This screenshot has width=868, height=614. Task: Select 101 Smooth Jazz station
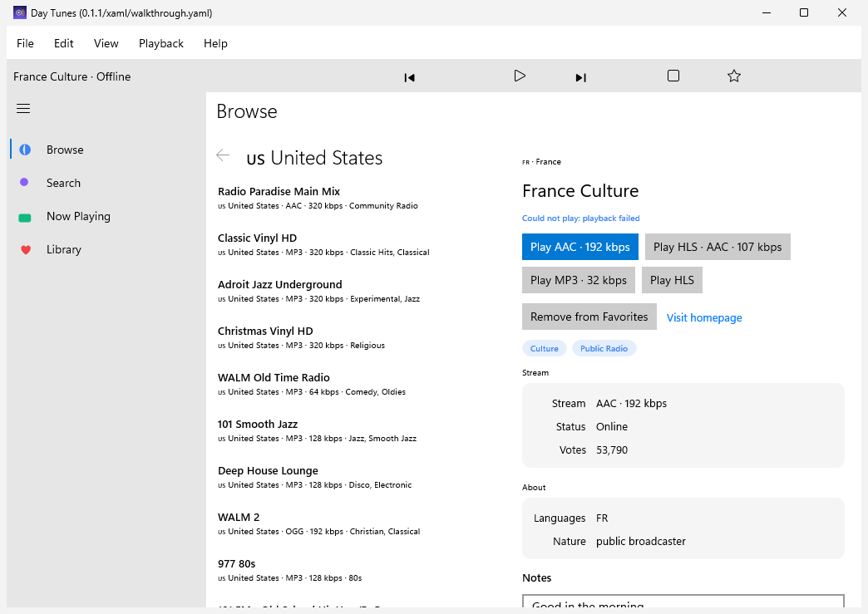click(x=354, y=430)
